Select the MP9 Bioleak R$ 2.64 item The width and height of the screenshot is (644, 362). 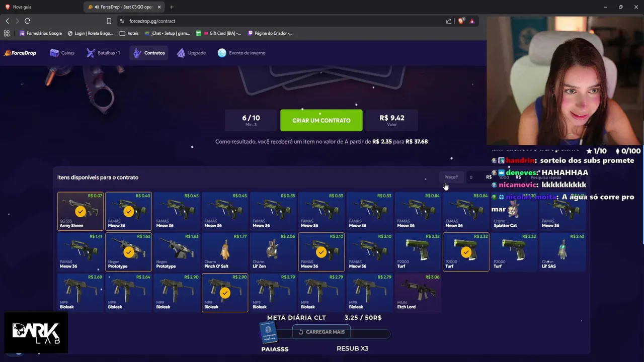(128, 292)
